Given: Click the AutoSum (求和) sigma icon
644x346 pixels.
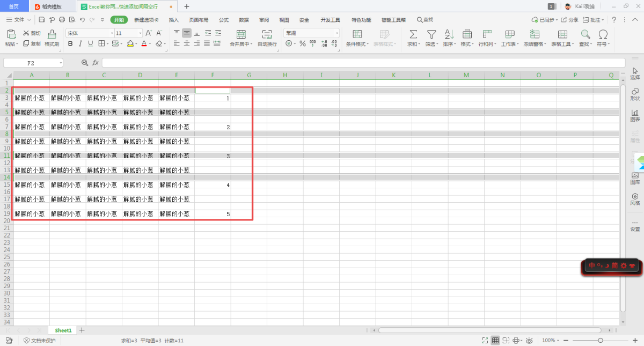Looking at the screenshot, I should [x=413, y=34].
